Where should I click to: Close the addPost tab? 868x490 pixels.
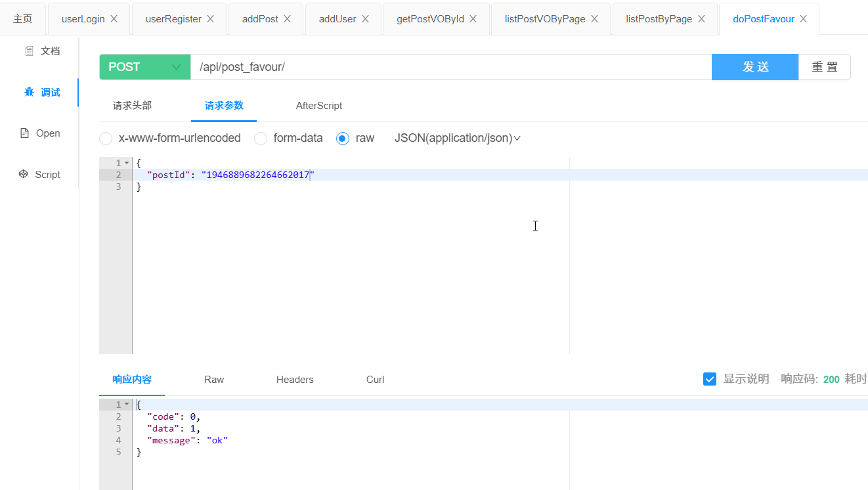point(288,19)
